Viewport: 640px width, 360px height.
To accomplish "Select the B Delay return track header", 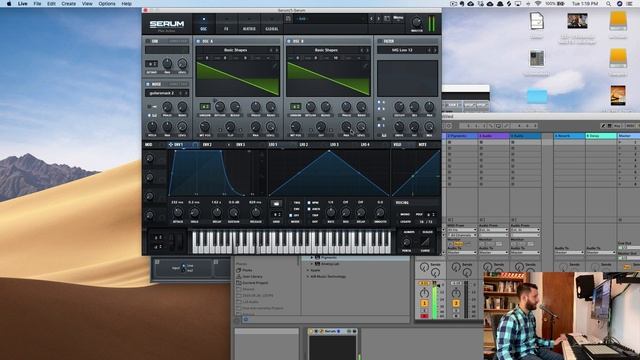I will coord(601,136).
